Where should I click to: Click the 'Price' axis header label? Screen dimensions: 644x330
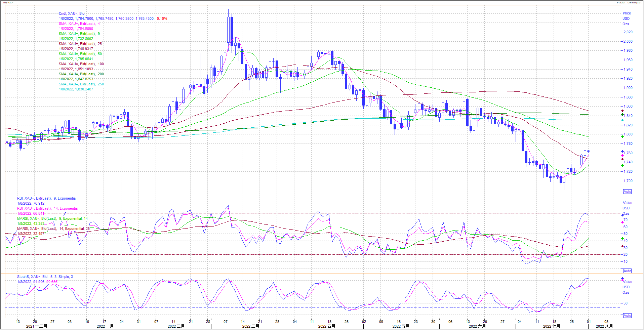pos(627,13)
